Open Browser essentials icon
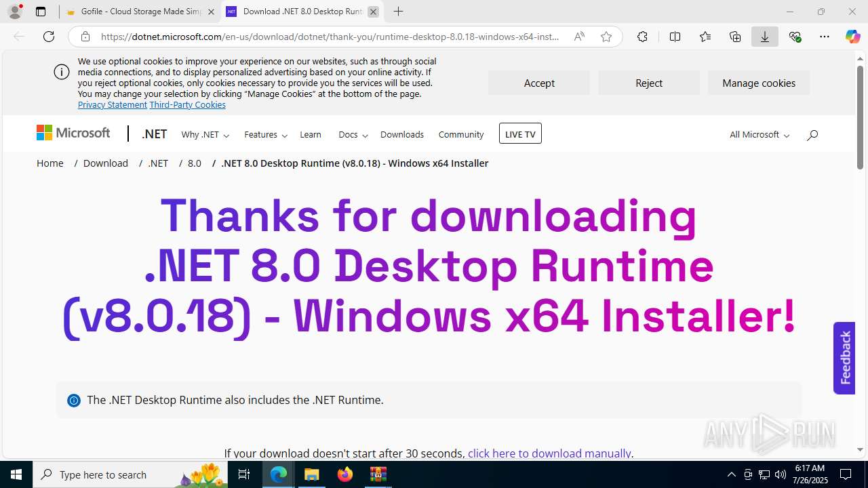The image size is (868, 488). point(795,37)
